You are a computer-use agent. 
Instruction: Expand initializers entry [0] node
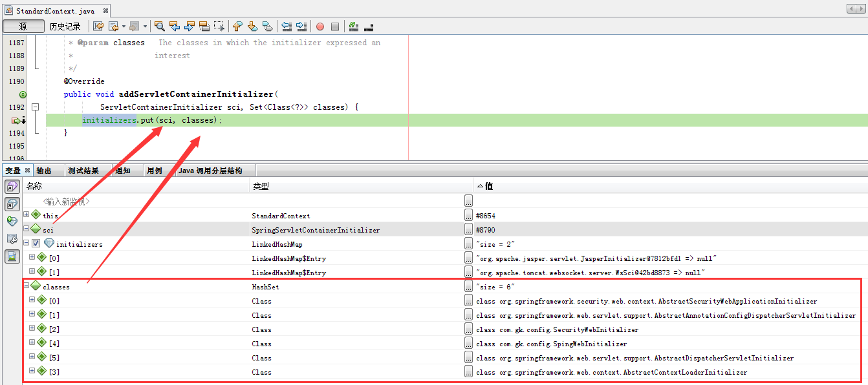pos(32,257)
